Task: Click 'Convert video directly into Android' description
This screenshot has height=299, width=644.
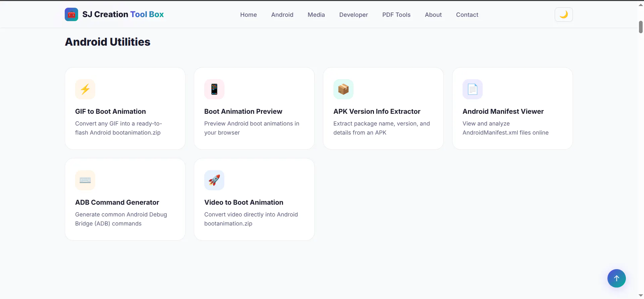Action: coord(251,219)
